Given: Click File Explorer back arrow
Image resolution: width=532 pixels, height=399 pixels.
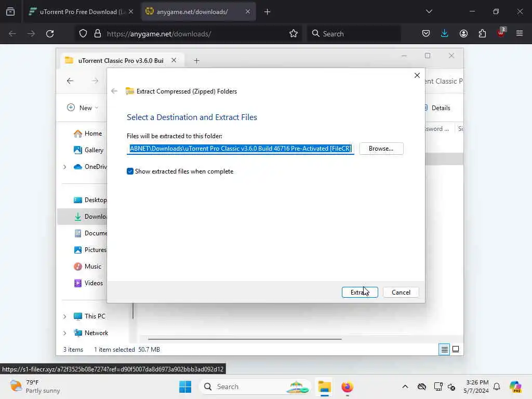Looking at the screenshot, I should (70, 81).
